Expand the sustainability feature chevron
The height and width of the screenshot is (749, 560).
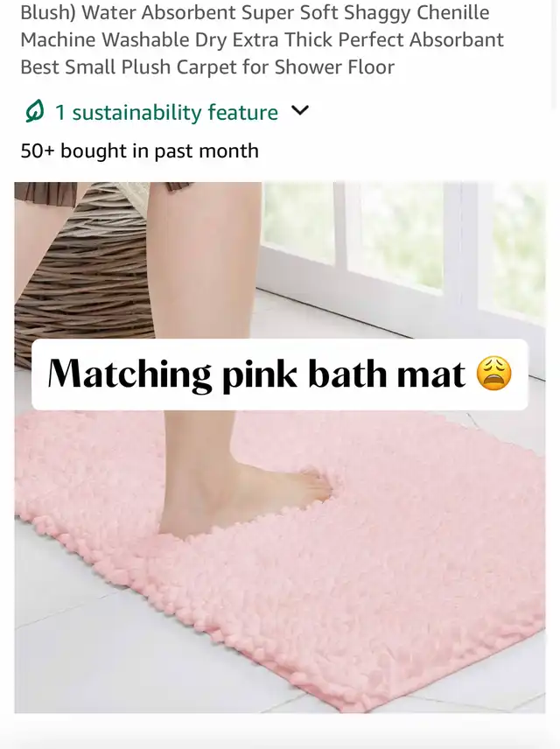(300, 111)
